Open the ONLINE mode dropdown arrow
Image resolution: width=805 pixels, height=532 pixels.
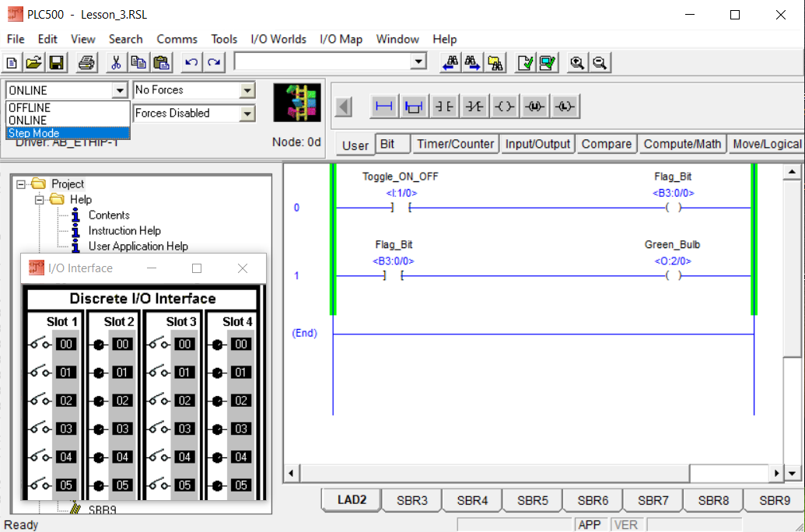pos(120,90)
